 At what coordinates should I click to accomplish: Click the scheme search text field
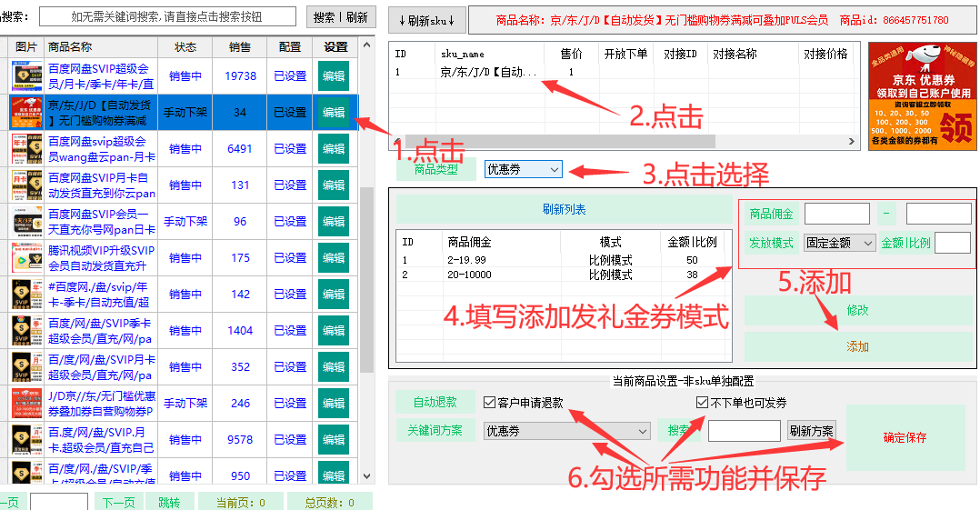(x=745, y=431)
